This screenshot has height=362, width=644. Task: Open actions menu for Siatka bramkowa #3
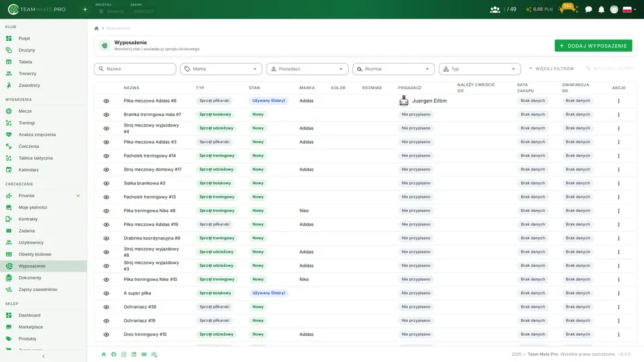pos(619,184)
